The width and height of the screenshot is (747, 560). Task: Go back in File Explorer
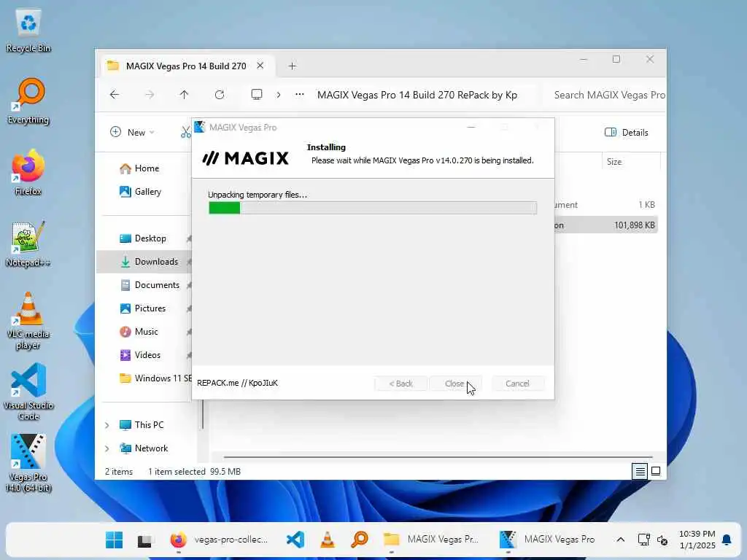point(115,95)
